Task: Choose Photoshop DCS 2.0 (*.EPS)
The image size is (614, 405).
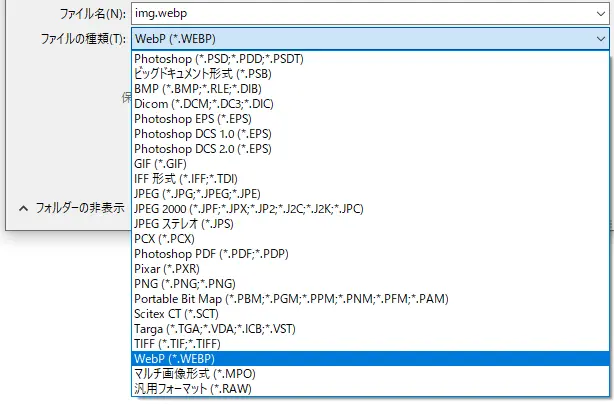Action: tap(370, 149)
